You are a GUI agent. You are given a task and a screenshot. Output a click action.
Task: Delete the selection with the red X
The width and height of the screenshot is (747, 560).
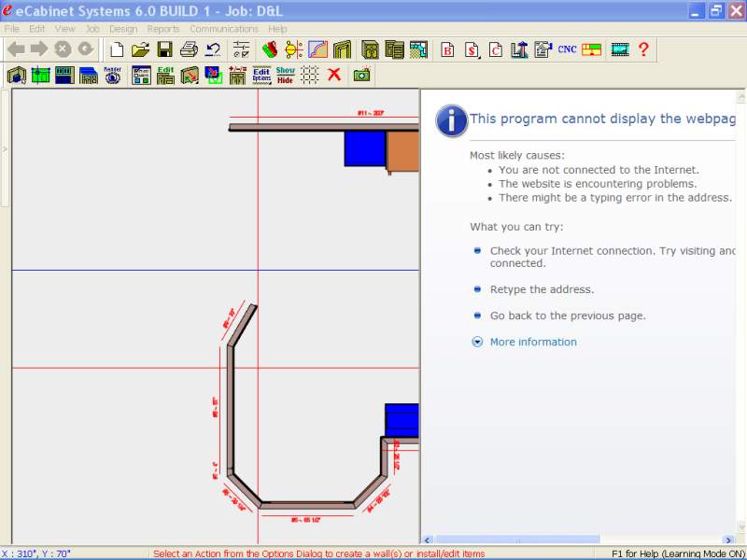pos(334,75)
